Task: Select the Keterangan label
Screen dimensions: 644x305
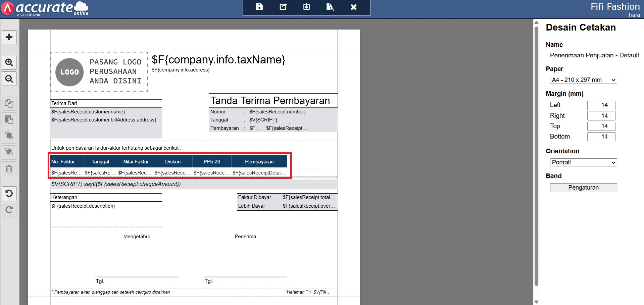Action: pos(64,197)
